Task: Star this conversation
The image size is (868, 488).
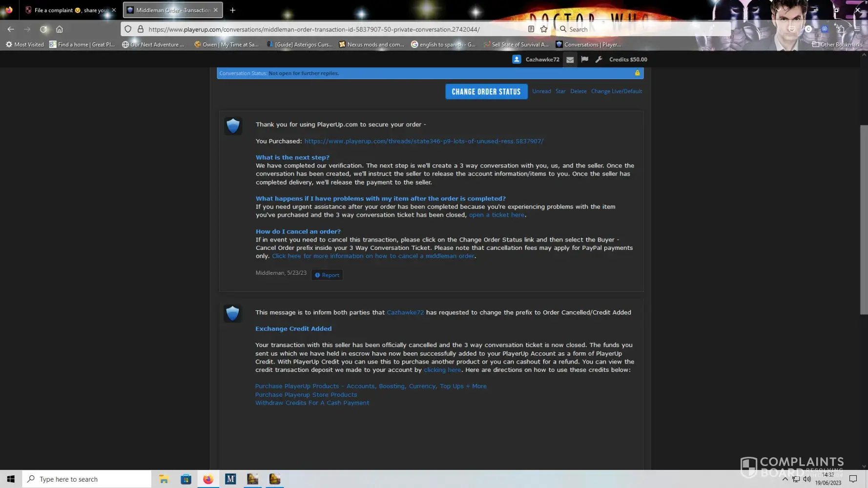Action: [x=560, y=91]
